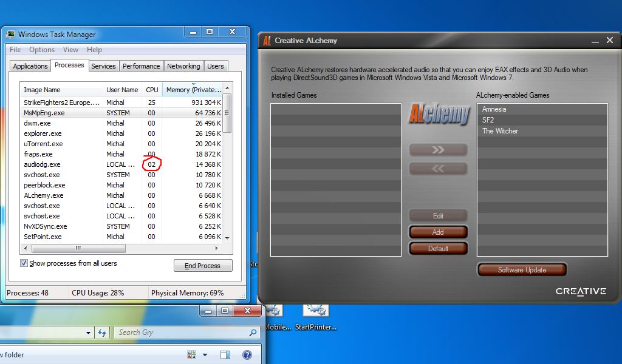The height and width of the screenshot is (364, 622).
Task: Click the CPU Usage: 28% status entry
Action: pyautogui.click(x=98, y=292)
